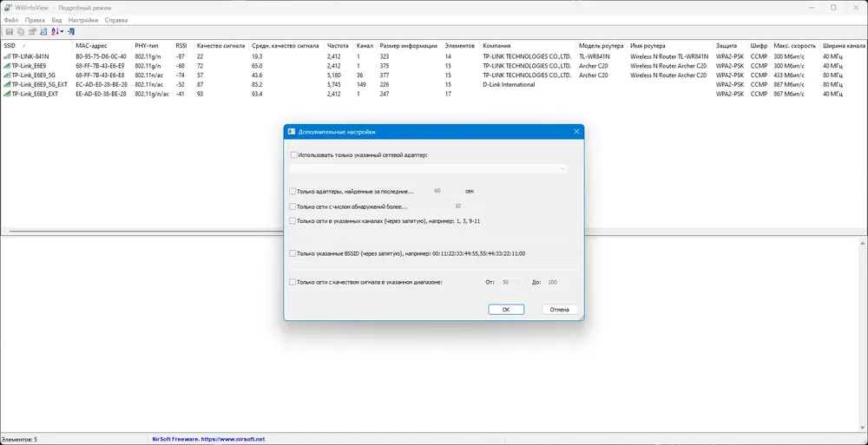
Task: Sort by the MAC-адрес column header
Action: click(102, 46)
